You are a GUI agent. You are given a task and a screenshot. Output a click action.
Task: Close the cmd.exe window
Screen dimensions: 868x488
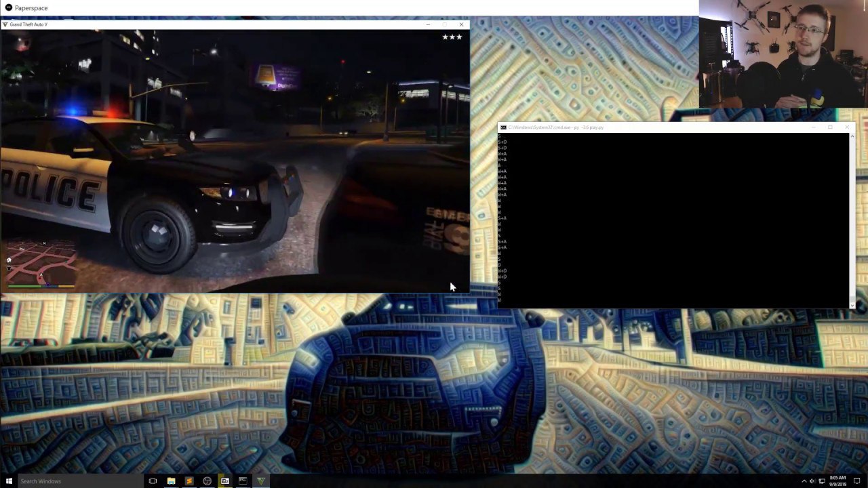(x=847, y=127)
